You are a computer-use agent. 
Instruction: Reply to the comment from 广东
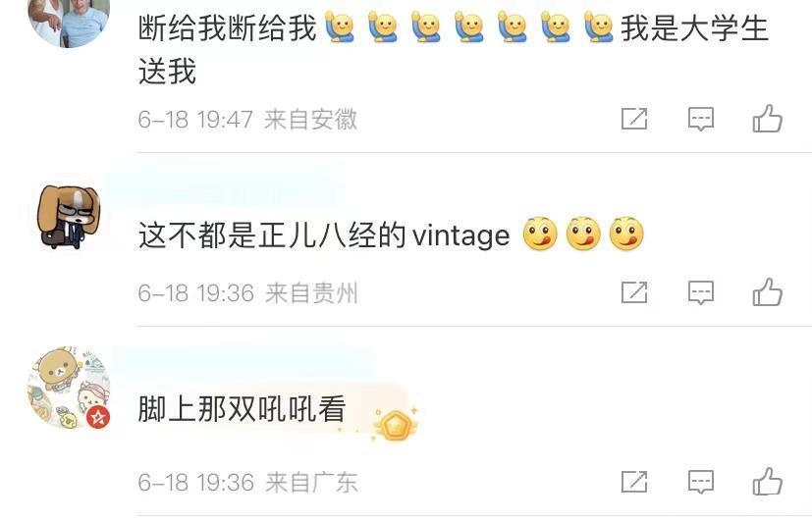point(701,482)
